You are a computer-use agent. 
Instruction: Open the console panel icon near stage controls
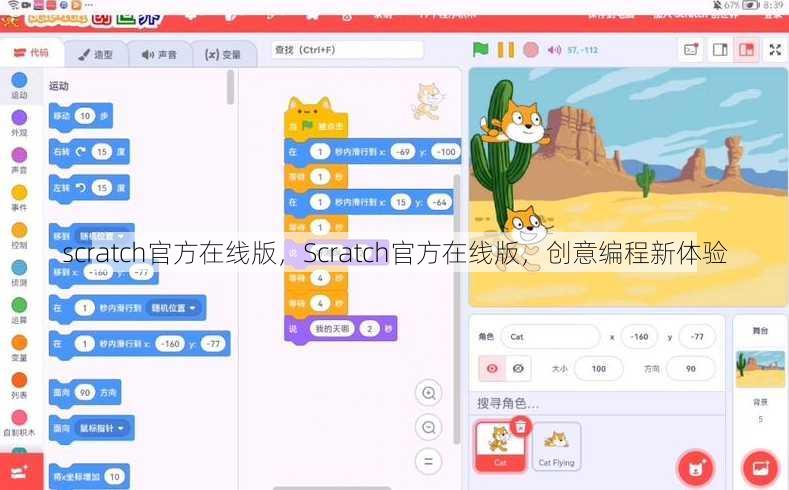point(691,49)
